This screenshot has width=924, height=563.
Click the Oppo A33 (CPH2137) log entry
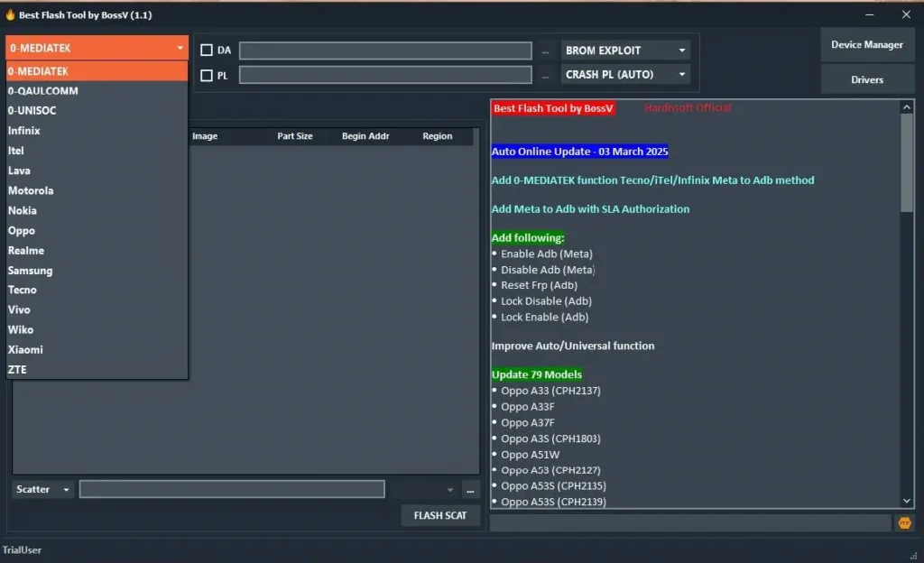click(x=550, y=391)
